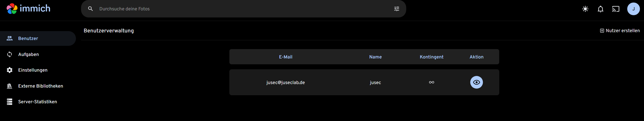Click the jusec@juseclab.de email cell
This screenshot has width=644, height=121.
pos(286,83)
